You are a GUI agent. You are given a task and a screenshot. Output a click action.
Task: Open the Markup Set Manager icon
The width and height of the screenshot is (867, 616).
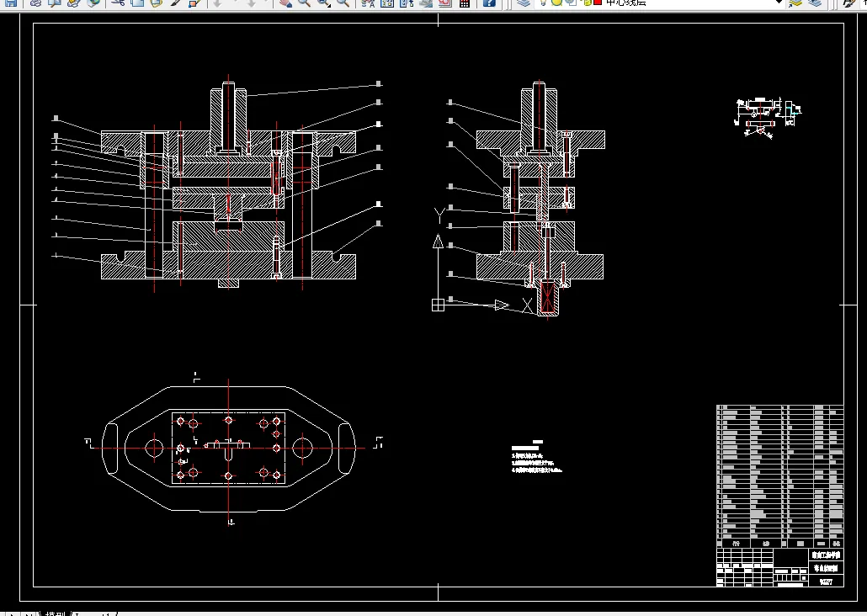[x=445, y=3]
